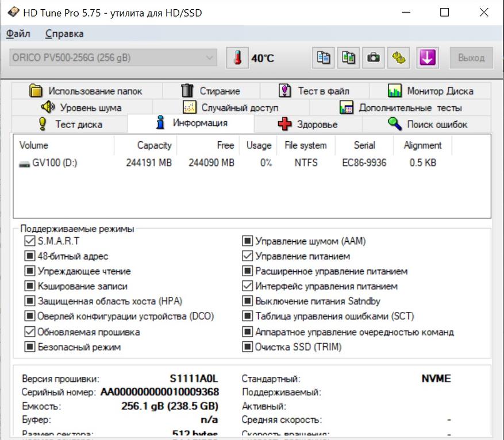Toggle the Очистка SSD (TRIM) checkbox

[247, 347]
